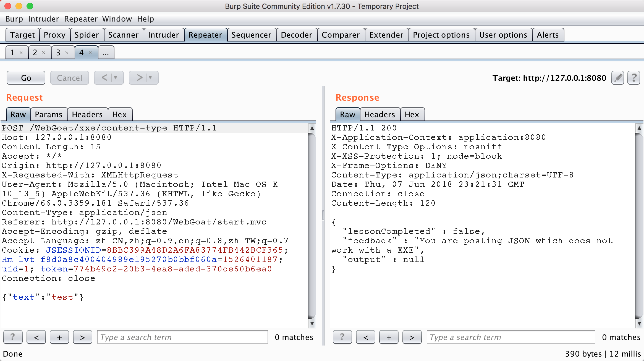
Task: Click the request scrollbar down arrow
Action: tap(312, 323)
